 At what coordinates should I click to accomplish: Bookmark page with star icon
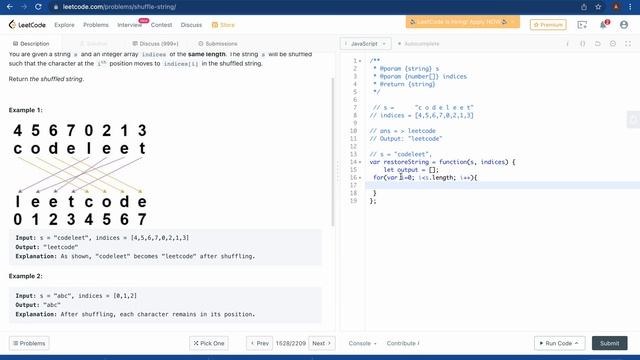598,7
